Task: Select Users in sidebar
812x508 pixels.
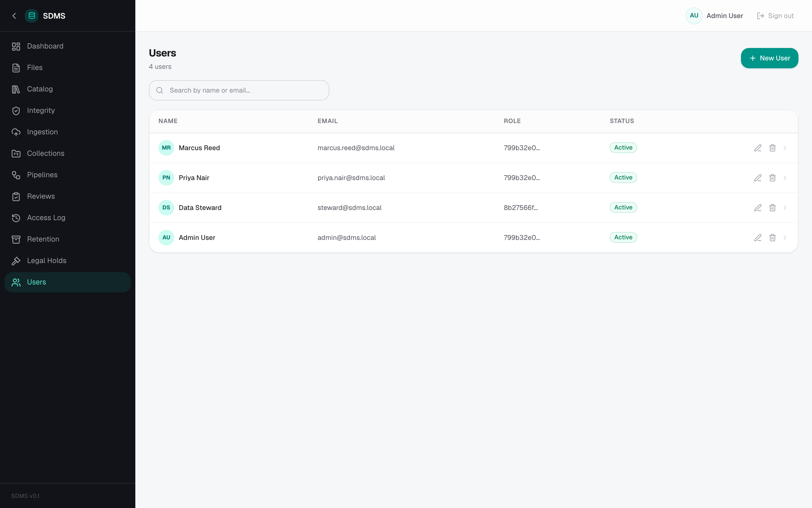Action: point(67,282)
